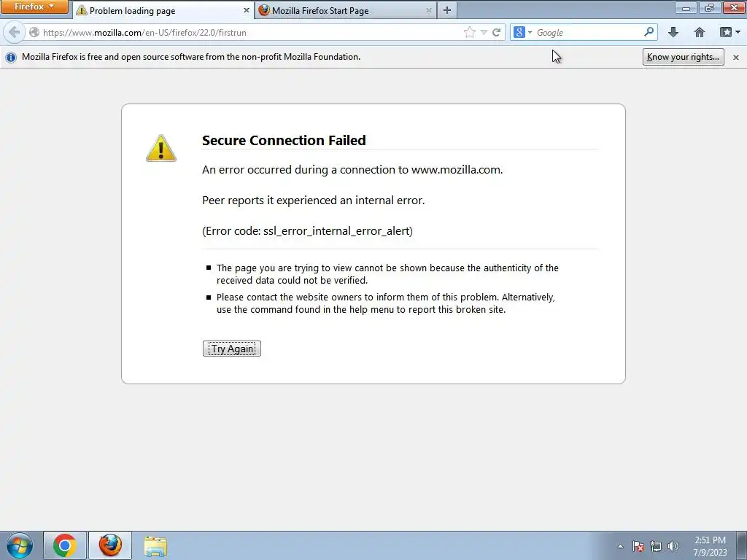
Task: Dismiss the Mozilla info notification bar
Action: (735, 57)
